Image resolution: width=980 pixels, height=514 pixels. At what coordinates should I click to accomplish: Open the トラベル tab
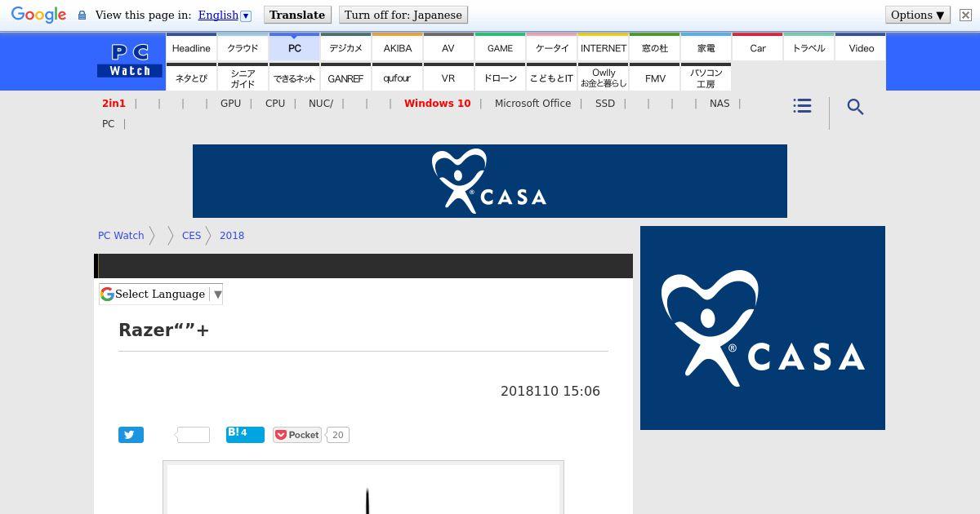pyautogui.click(x=808, y=47)
